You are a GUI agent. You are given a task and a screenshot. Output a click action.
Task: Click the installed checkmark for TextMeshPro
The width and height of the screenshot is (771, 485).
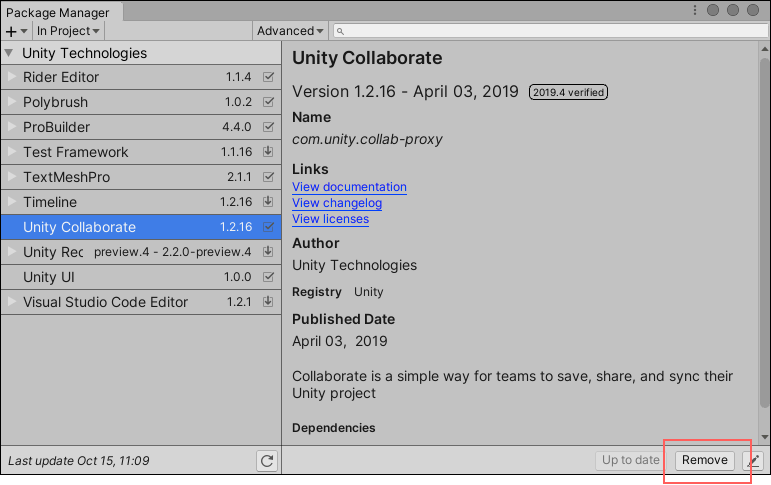click(268, 177)
